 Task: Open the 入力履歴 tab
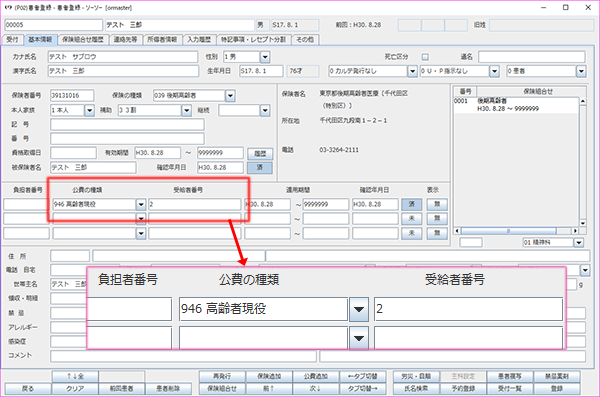coord(199,39)
